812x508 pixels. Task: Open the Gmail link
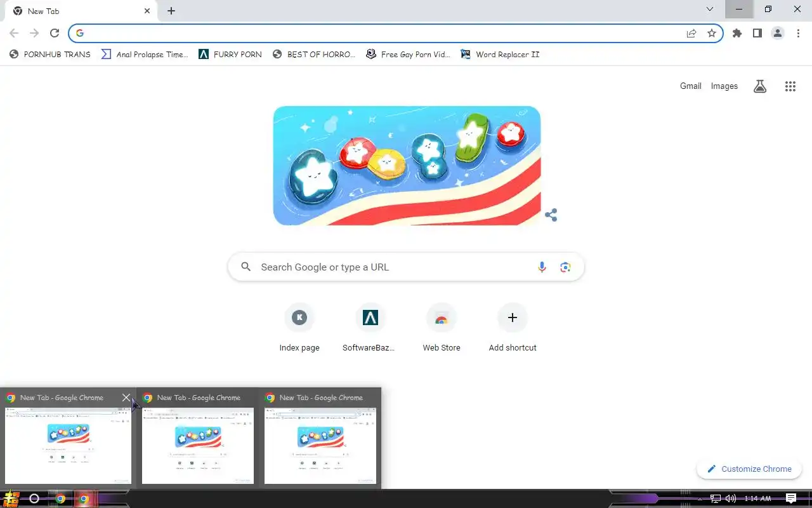tap(691, 86)
